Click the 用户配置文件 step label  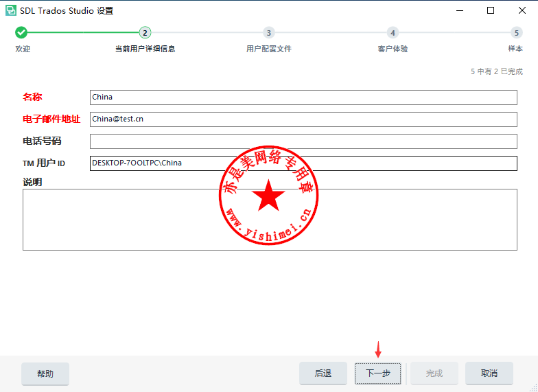point(269,49)
